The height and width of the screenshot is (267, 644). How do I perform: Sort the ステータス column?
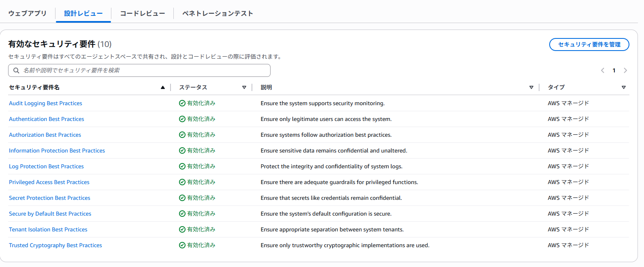(244, 87)
